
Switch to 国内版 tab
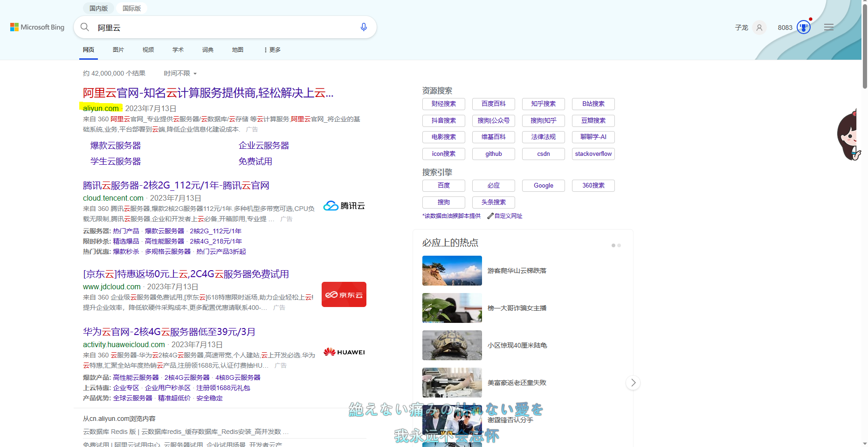[x=99, y=8]
